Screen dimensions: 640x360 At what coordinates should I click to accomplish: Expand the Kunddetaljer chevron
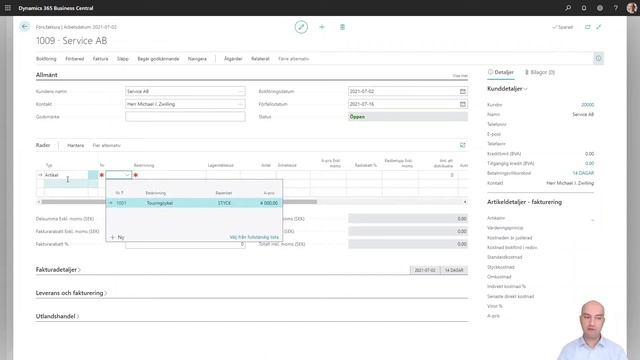(x=526, y=89)
